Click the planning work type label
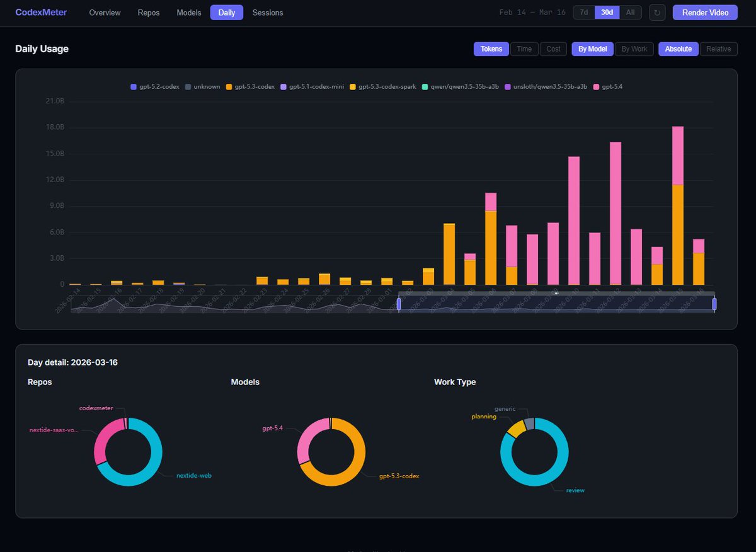This screenshot has height=552, width=756. [x=484, y=417]
